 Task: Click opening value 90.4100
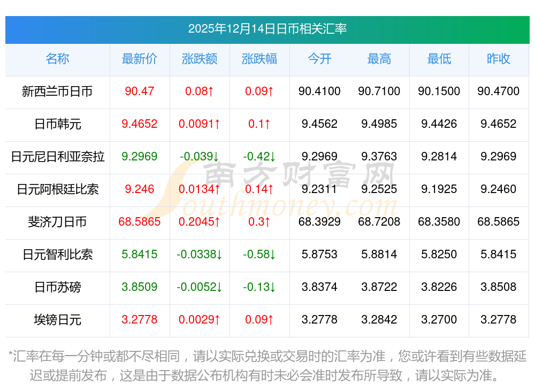click(x=319, y=91)
